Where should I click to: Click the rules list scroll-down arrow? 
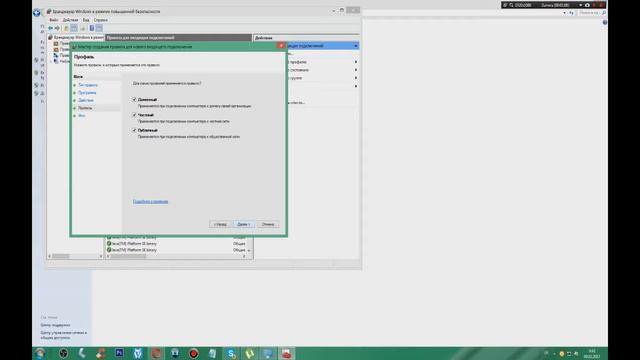pos(249,250)
